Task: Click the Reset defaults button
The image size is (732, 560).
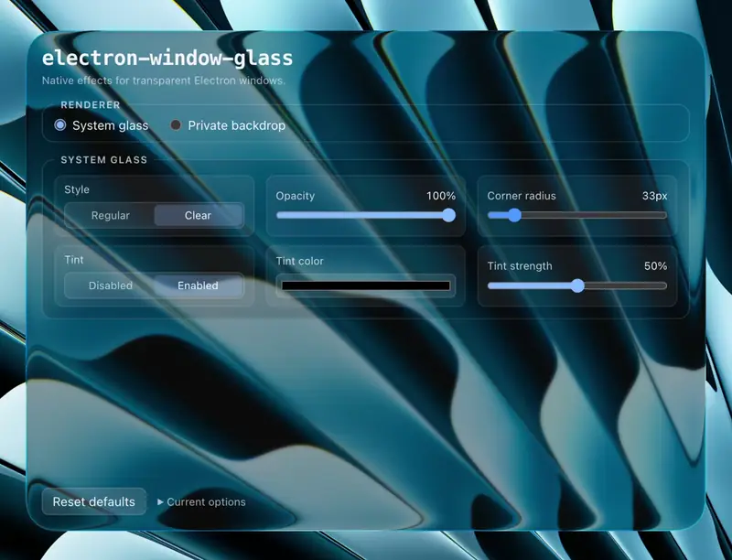Action: tap(94, 501)
